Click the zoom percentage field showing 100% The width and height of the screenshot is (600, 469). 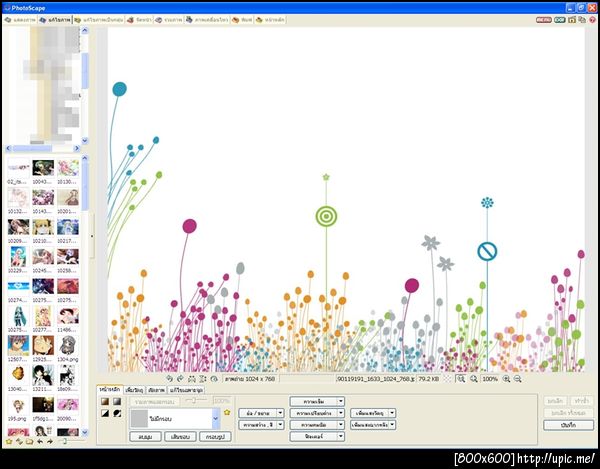(x=490, y=379)
